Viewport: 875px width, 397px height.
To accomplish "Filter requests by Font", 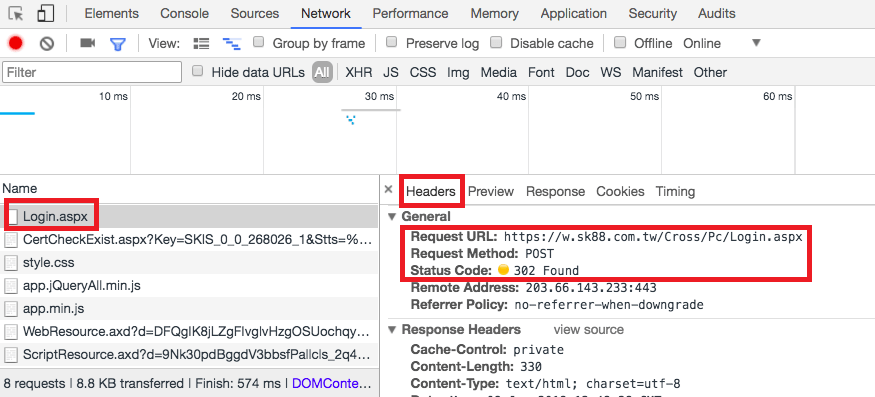I will point(541,72).
